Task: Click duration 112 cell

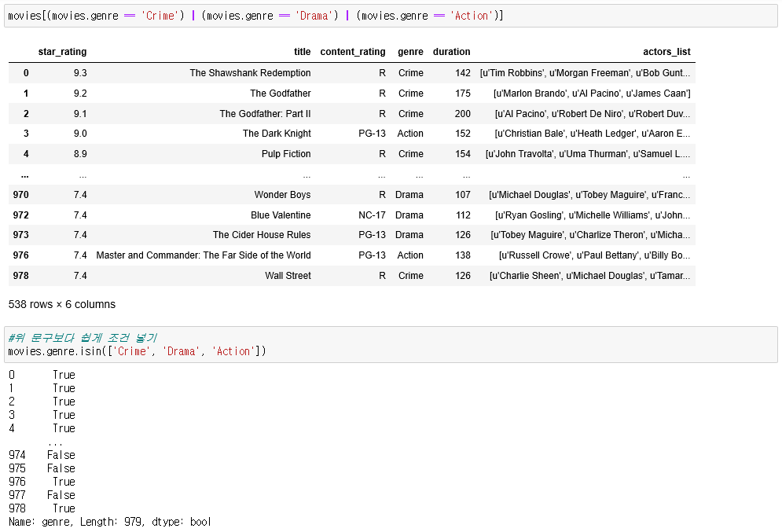Action: (463, 215)
